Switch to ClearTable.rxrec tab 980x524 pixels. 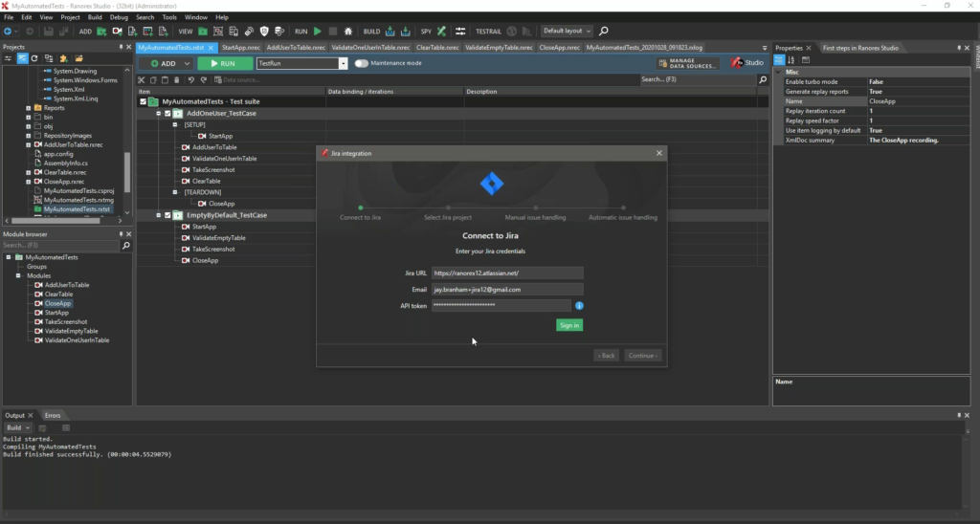tap(437, 48)
